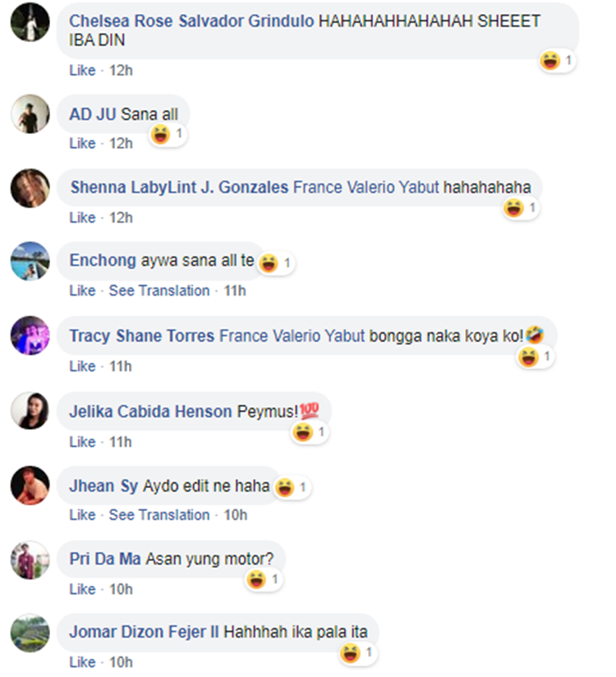Image resolution: width=616 pixels, height=677 pixels.
Task: Open Shenna LabyLint J. Gonzales profile name
Action: 179,187
